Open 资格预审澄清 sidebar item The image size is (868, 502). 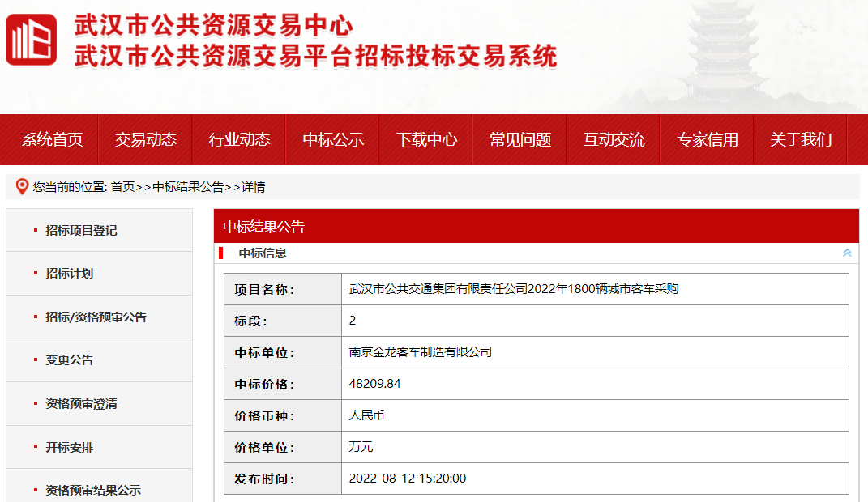(81, 404)
